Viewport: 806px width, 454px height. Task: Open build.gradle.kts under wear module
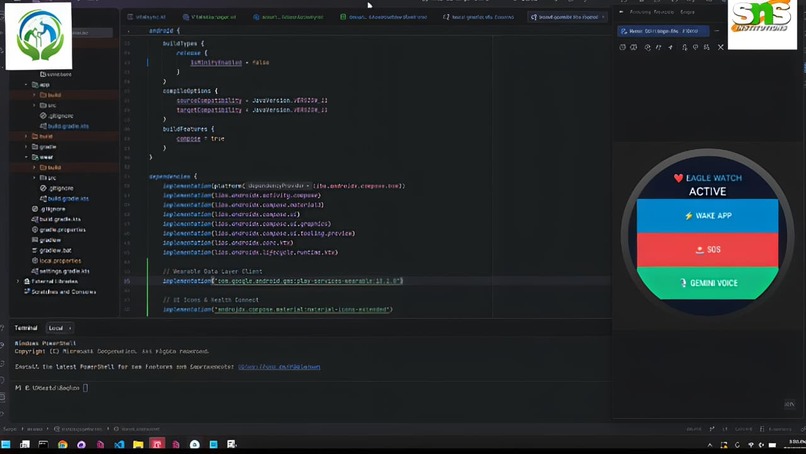pos(64,198)
